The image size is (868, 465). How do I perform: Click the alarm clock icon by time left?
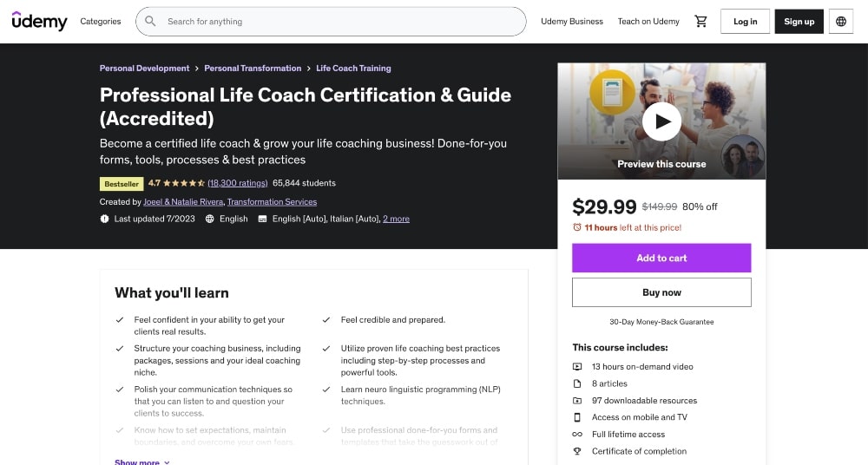577,227
